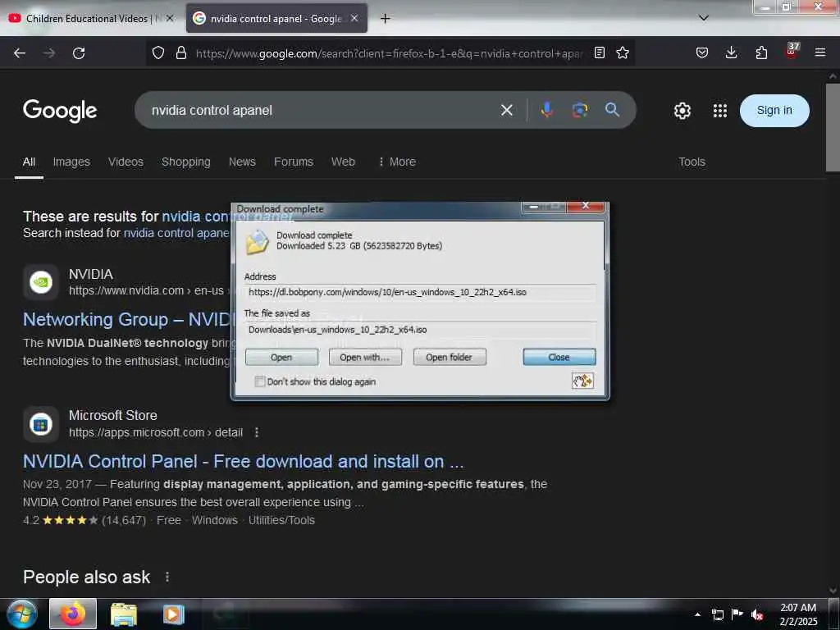Open Google quick settings gear
This screenshot has width=840, height=630.
point(682,111)
